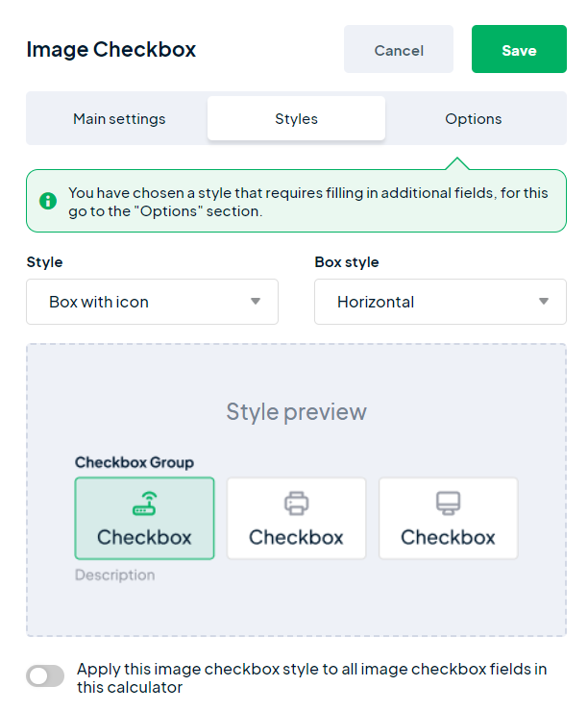Click the Style dropdown arrow icon
Screen dimensions: 588x711
point(256,302)
